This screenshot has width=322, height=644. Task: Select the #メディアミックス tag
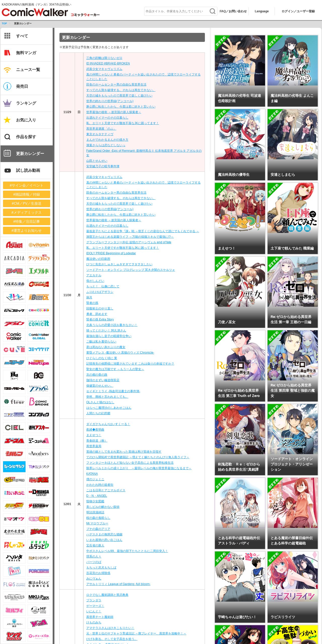(26, 212)
